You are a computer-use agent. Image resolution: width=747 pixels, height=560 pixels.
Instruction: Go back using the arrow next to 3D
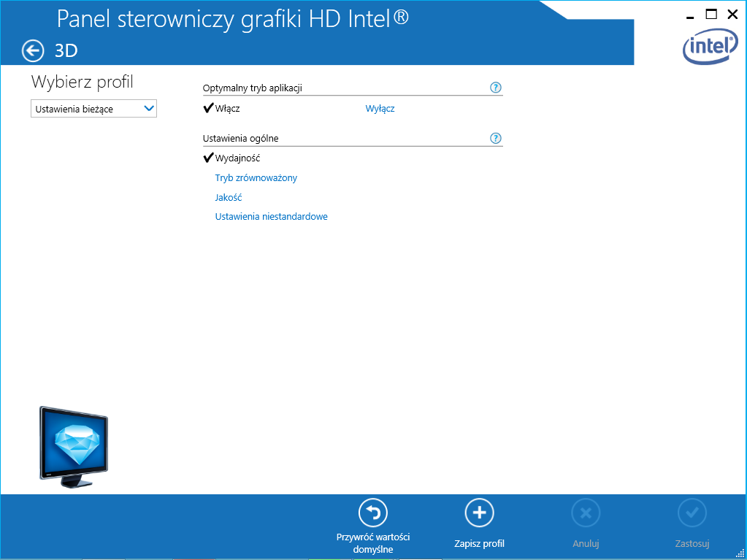(33, 50)
